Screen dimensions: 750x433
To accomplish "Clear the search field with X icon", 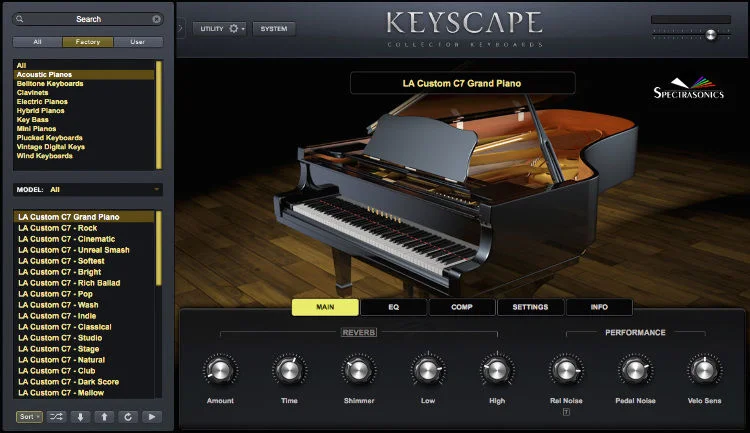I will pos(157,19).
